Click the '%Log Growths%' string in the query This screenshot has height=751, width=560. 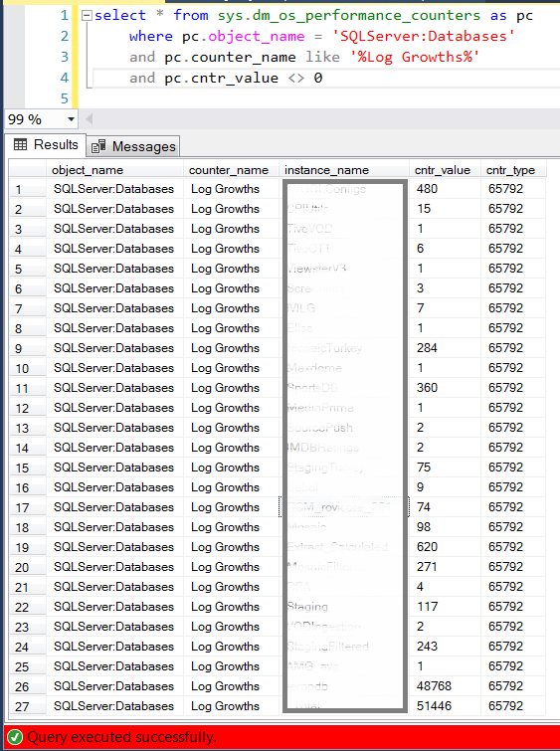click(415, 57)
